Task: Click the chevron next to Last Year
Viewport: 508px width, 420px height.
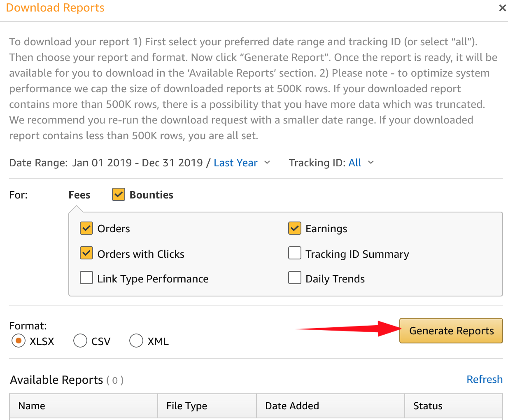Action: [267, 163]
